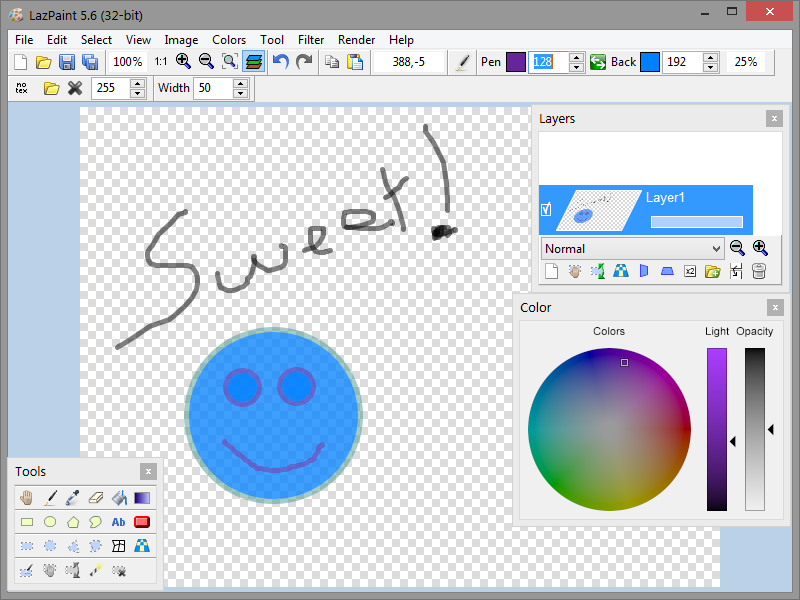This screenshot has width=800, height=600.
Task: Select the Hand pan tool
Action: coord(27,497)
